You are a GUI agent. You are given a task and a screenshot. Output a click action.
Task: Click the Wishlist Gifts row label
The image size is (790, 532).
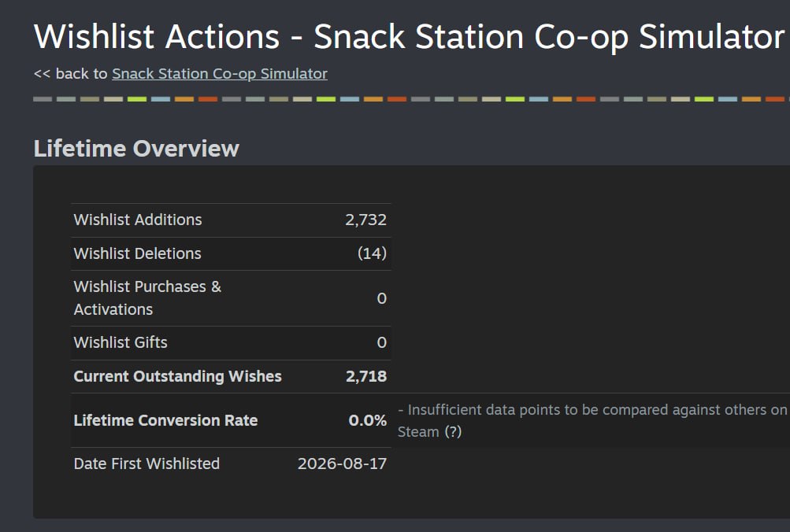coord(121,343)
